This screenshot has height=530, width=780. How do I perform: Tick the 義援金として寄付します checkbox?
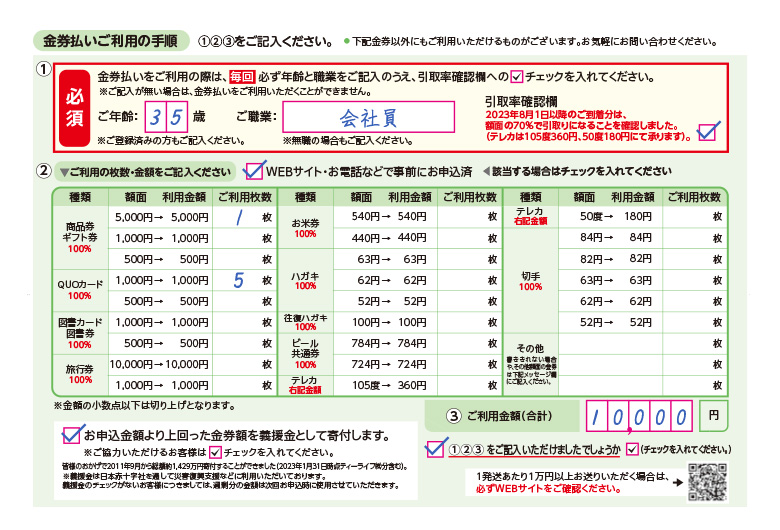coord(71,434)
